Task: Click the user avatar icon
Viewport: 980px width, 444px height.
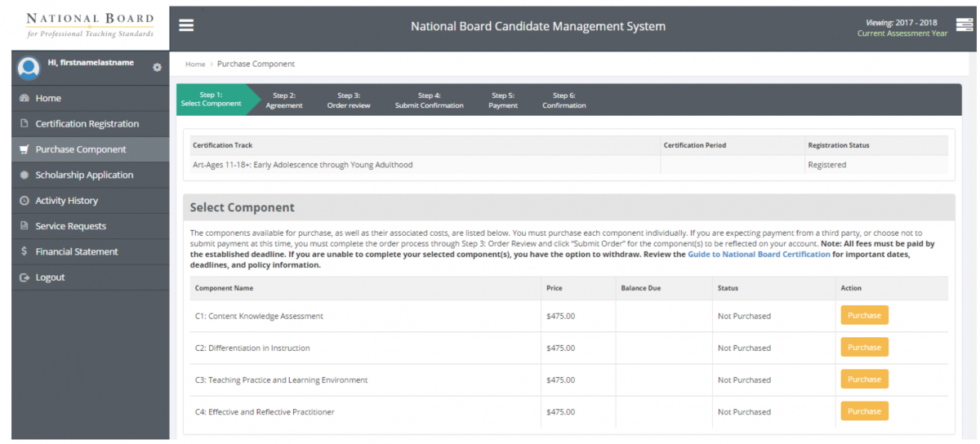Action: pyautogui.click(x=29, y=68)
